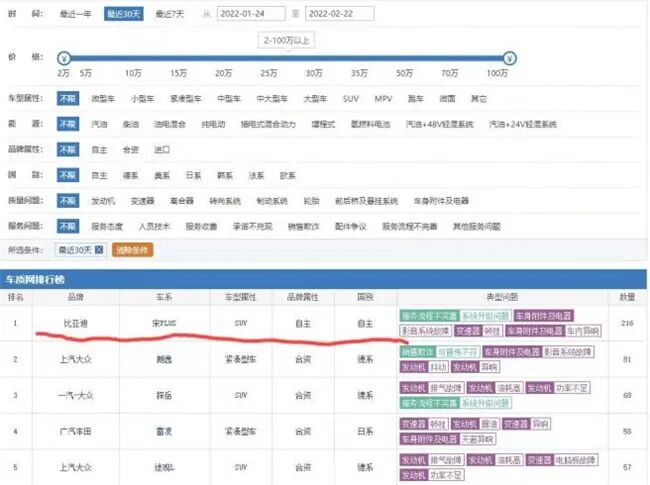Viewport: 650px width, 485px height.
Task: Select the 最近30天 time range option
Action: (x=124, y=14)
